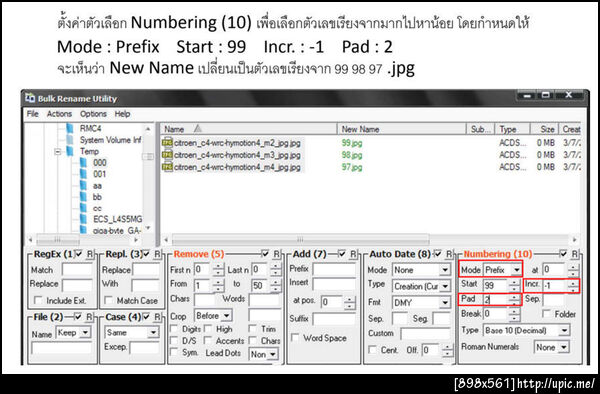
Task: Open the File menu
Action: (33, 114)
